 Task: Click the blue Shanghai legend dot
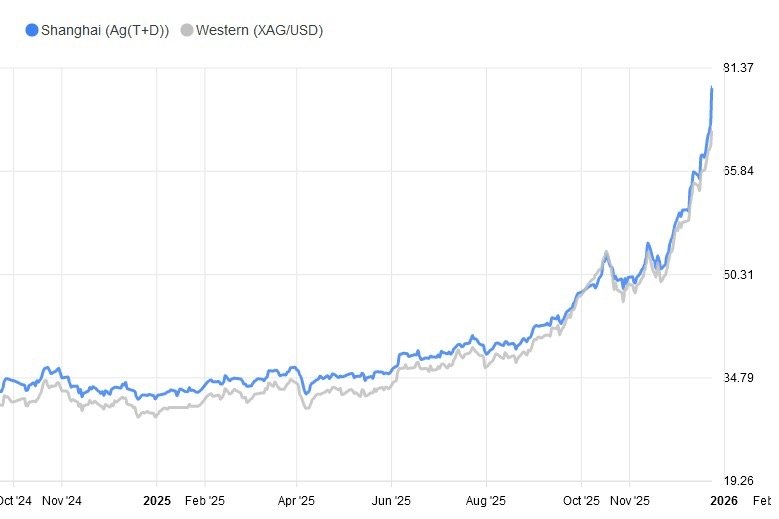pos(32,30)
